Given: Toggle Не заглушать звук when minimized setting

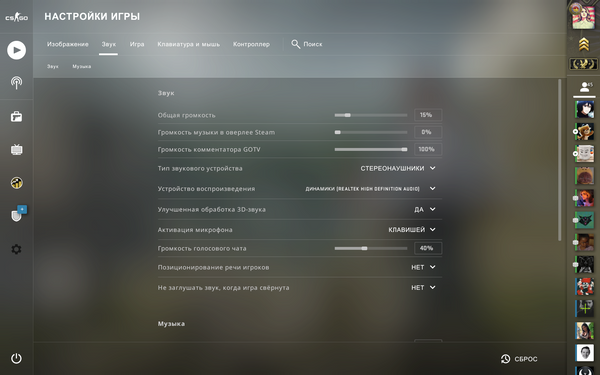Looking at the screenshot, I should [423, 287].
